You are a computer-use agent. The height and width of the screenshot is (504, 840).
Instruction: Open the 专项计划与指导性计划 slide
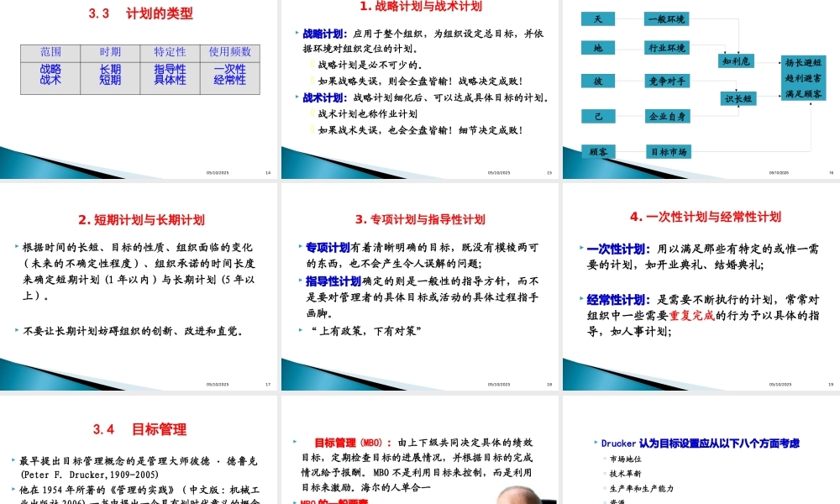(x=419, y=287)
